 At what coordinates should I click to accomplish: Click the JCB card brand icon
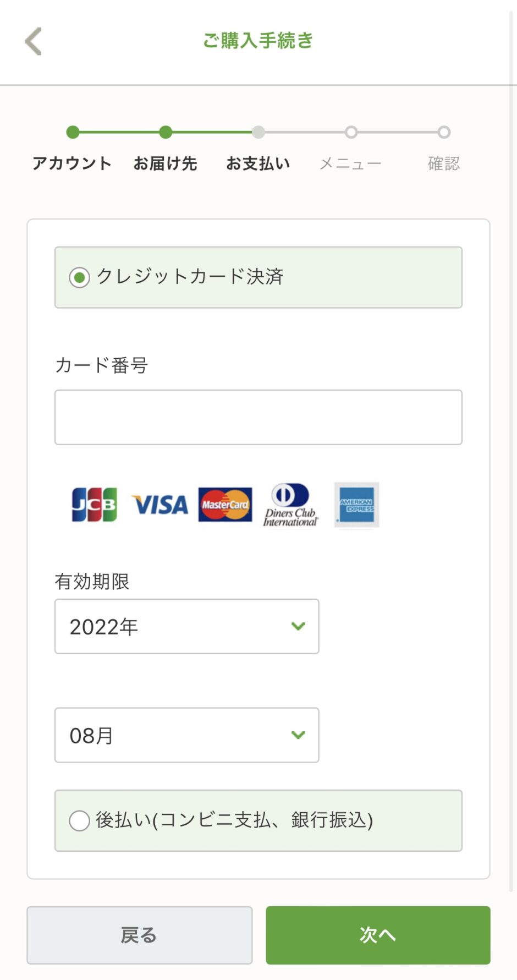pos(95,505)
